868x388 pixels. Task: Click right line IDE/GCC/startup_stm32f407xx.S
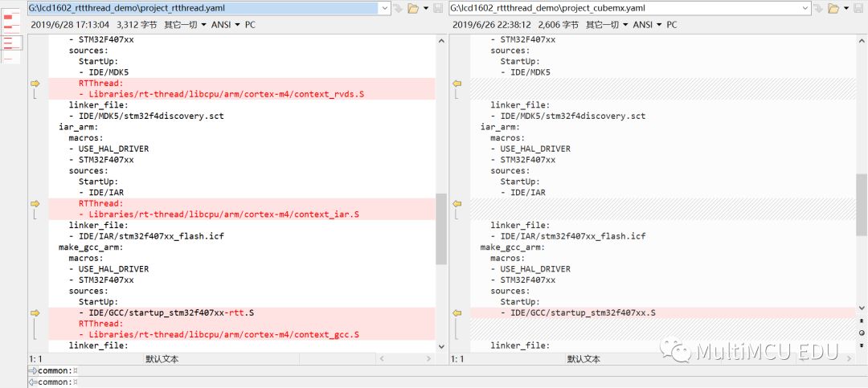[x=578, y=313]
